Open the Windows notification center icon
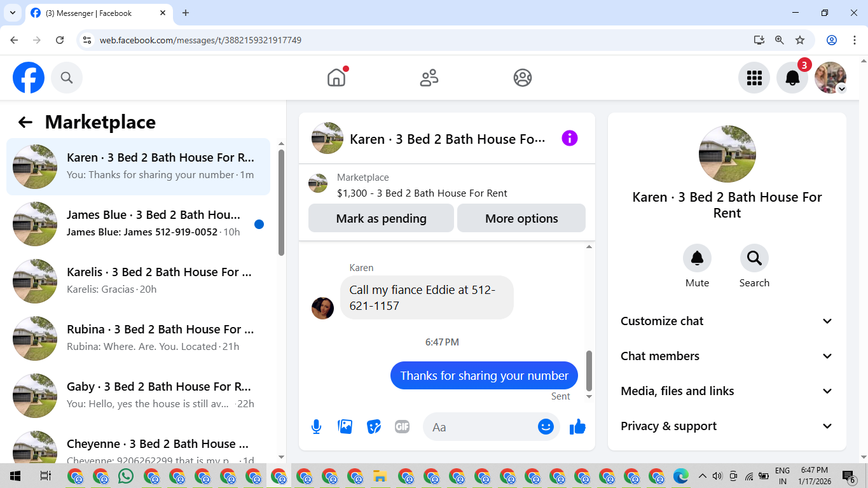 point(848,476)
